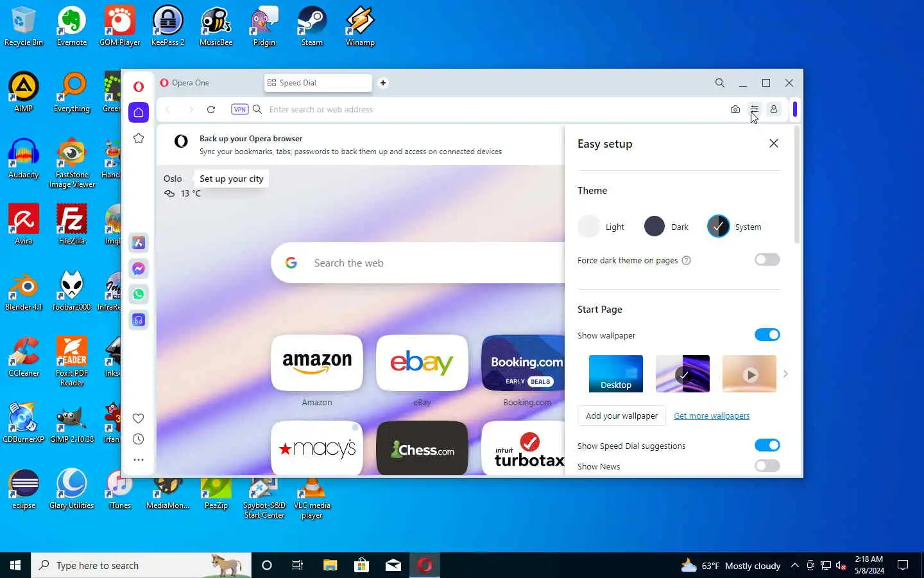The image size is (924, 578).
Task: Toggle Force dark theme on pages
Action: 767,259
